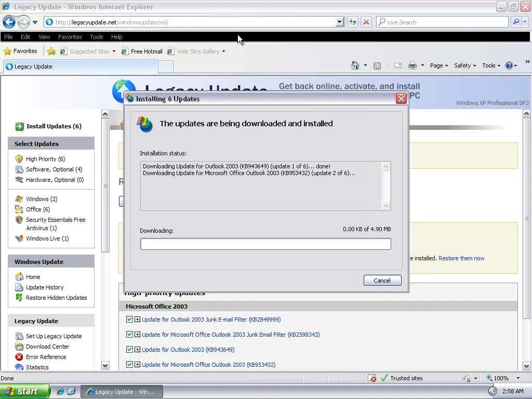Select the Legacy Update browser tab
Viewport: 532px width, 399px height.
click(x=81, y=66)
